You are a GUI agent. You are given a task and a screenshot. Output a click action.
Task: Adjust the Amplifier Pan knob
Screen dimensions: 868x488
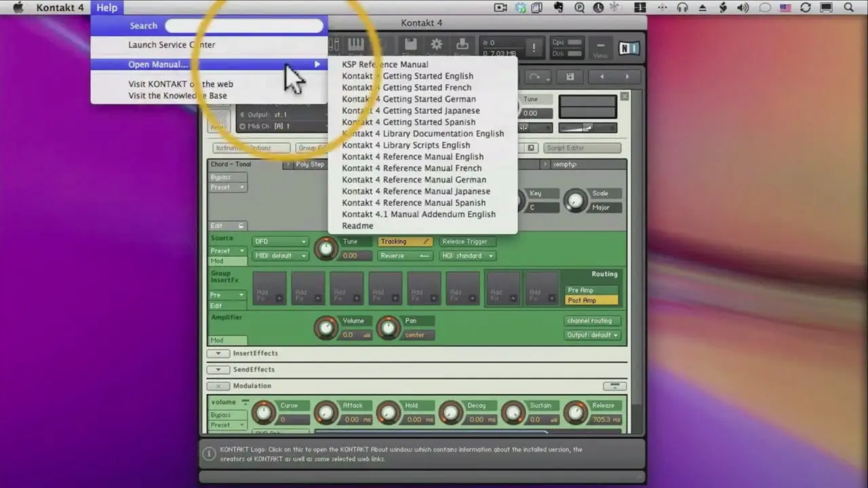(388, 328)
